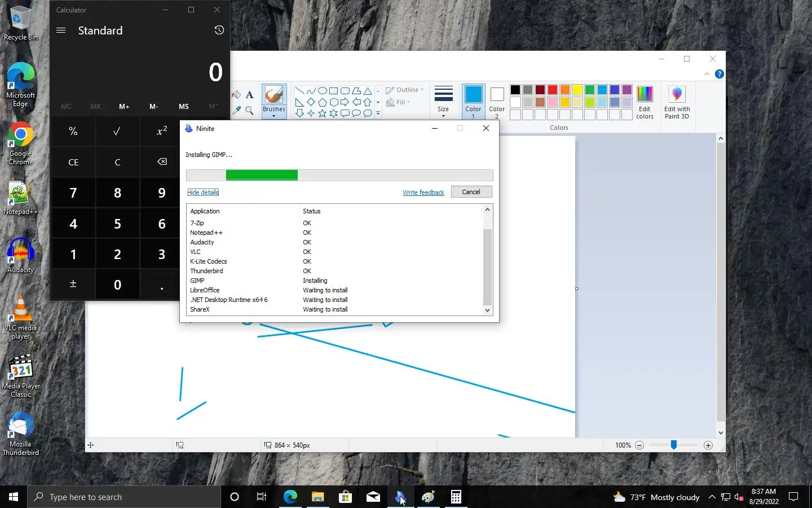812x508 pixels.
Task: Click the Calculator backspace key
Action: [162, 162]
